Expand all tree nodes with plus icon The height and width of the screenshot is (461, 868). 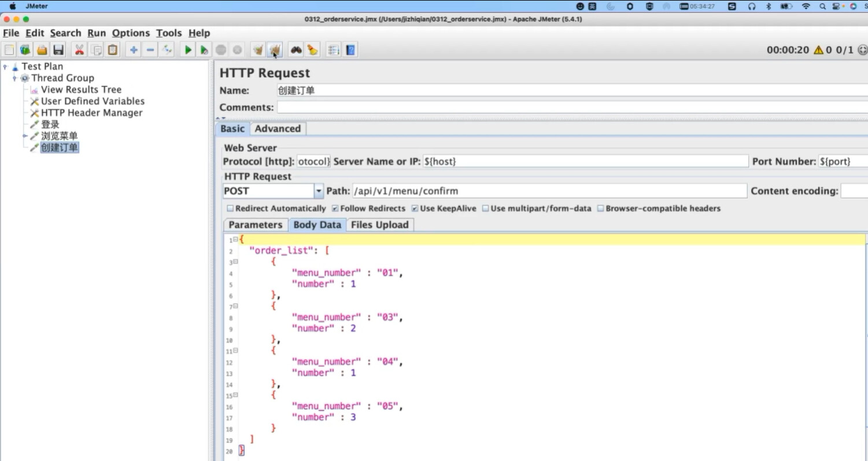(134, 50)
